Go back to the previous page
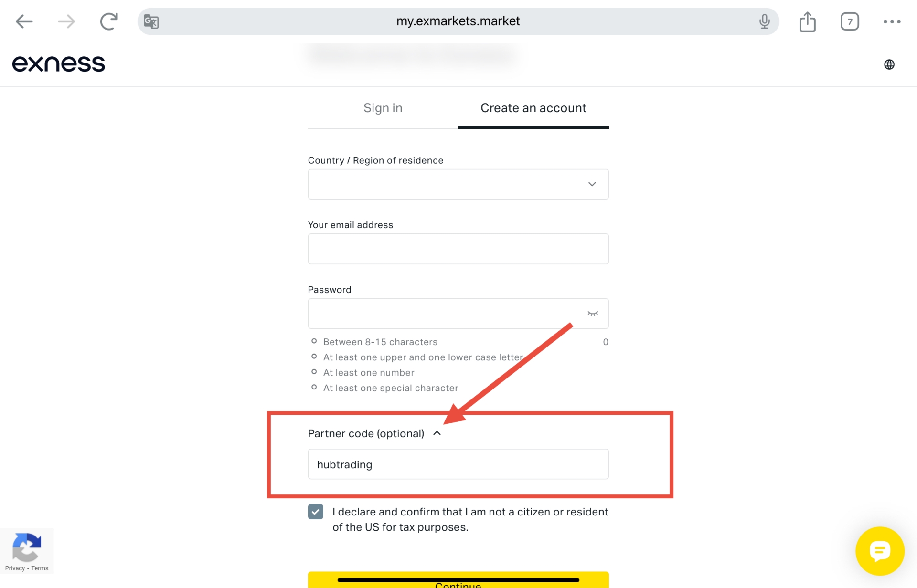Screen dimensions: 917x588 point(24,21)
